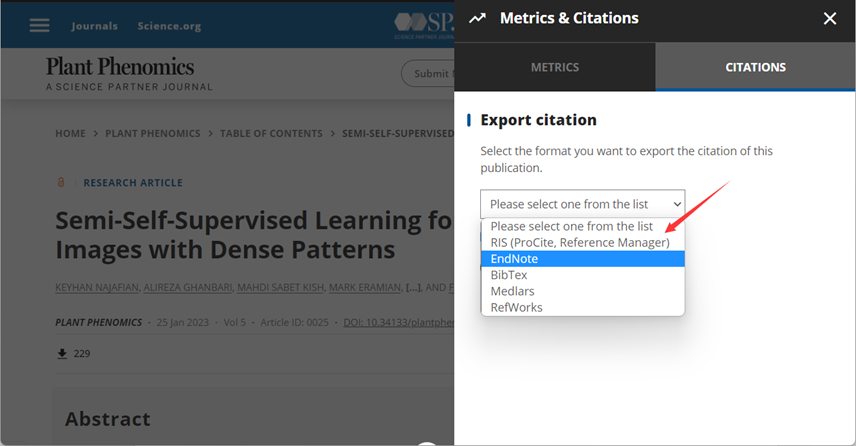Open the hamburger menu icon

39,26
